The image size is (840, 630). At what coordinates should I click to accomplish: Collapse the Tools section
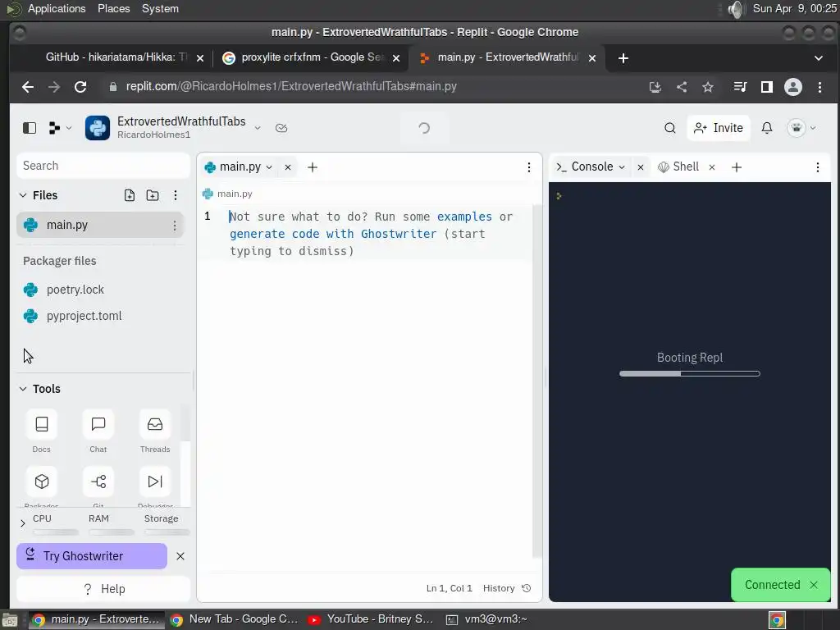pos(22,389)
